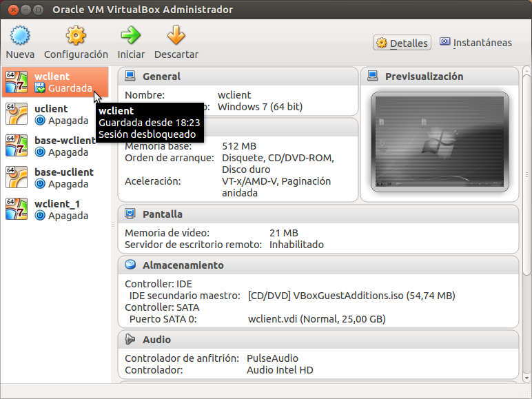This screenshot has height=399, width=532.
Task: Click 'VT-x/AMD-V, Paginación' acceleration value
Action: click(x=276, y=181)
